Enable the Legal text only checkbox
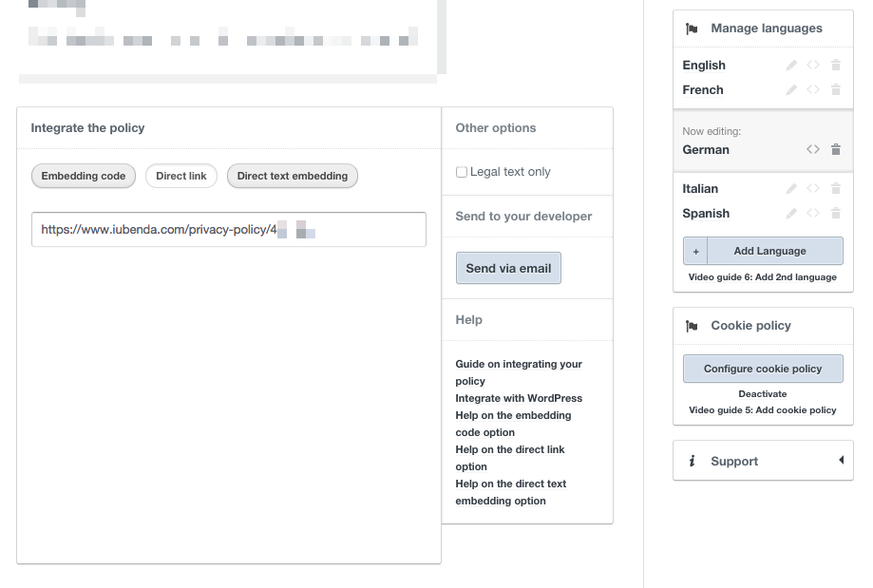 tap(462, 172)
